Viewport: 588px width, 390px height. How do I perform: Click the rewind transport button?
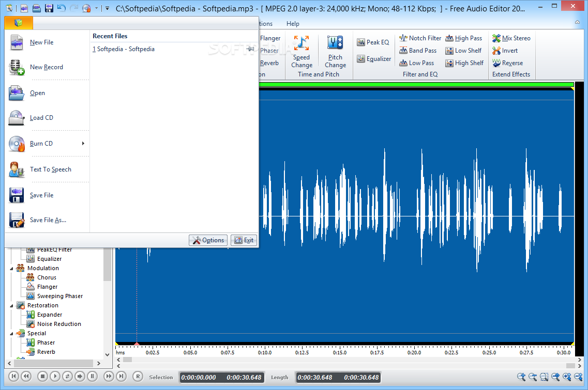pos(26,377)
